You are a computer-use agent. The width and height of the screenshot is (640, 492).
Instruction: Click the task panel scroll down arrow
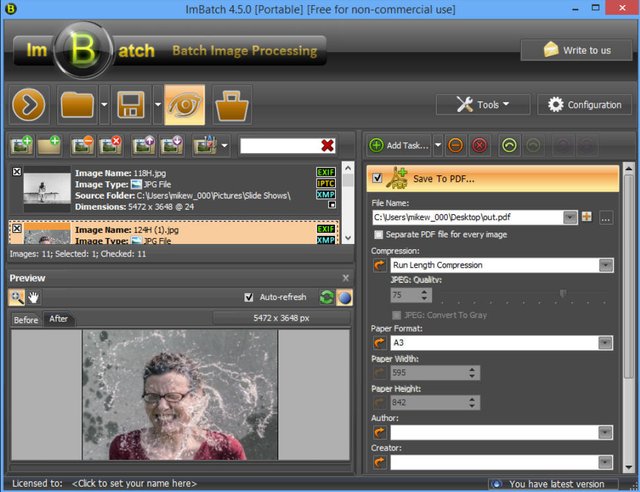pos(629,468)
